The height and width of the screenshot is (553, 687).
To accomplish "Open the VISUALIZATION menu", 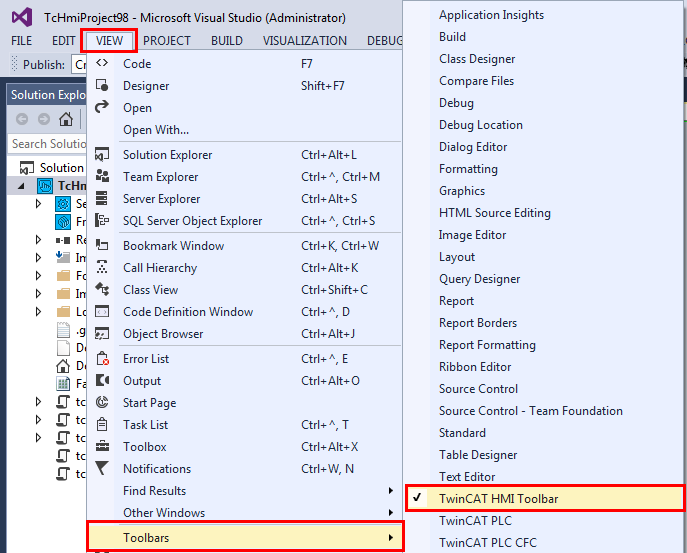I will pyautogui.click(x=305, y=41).
